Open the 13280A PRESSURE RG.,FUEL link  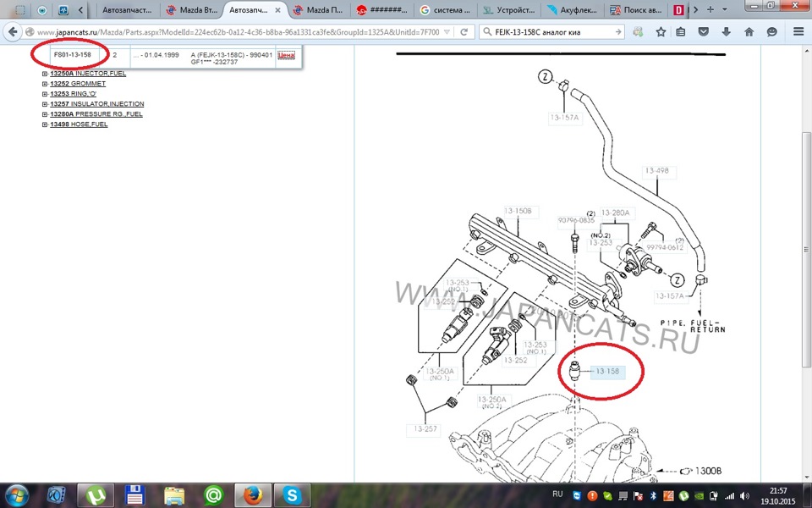coord(96,114)
